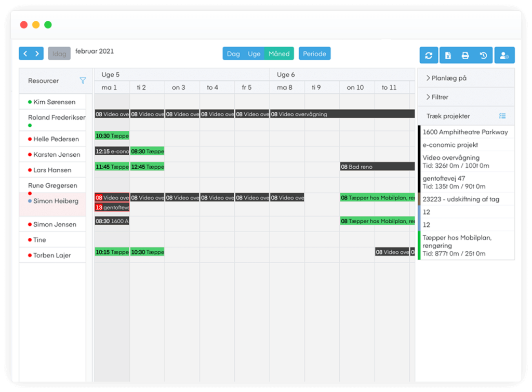The height and width of the screenshot is (392, 532).
Task: Open the history clock icon
Action: (483, 55)
